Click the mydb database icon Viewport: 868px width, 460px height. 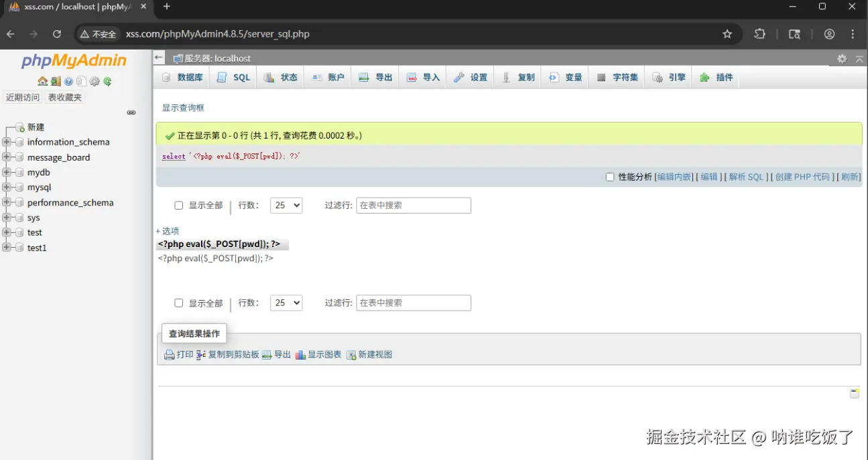19,172
